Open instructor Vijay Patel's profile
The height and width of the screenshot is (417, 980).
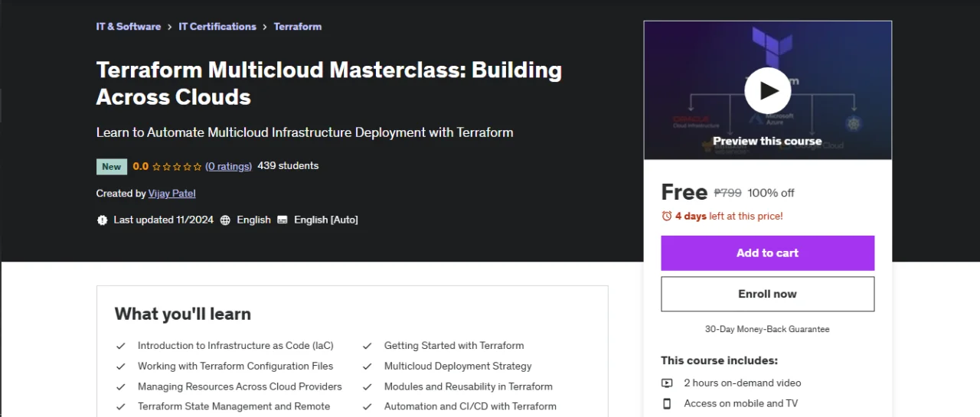click(x=172, y=194)
